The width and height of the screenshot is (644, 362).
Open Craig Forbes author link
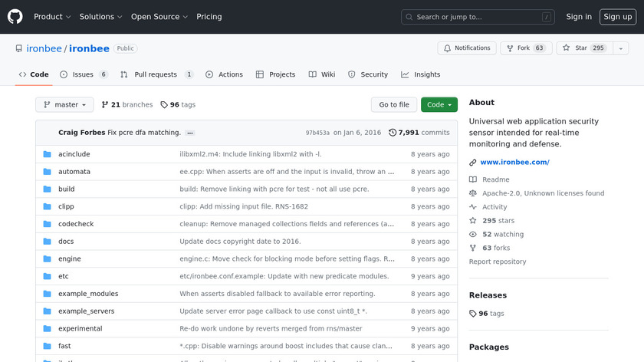point(82,133)
